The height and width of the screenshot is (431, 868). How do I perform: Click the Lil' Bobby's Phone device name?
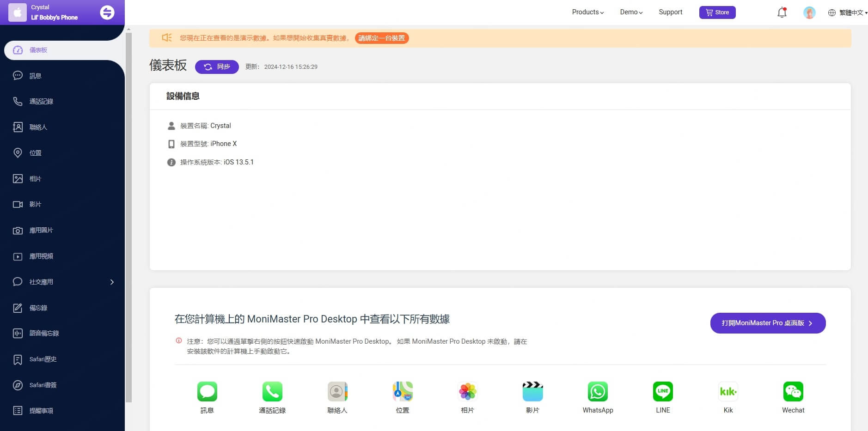(x=55, y=18)
